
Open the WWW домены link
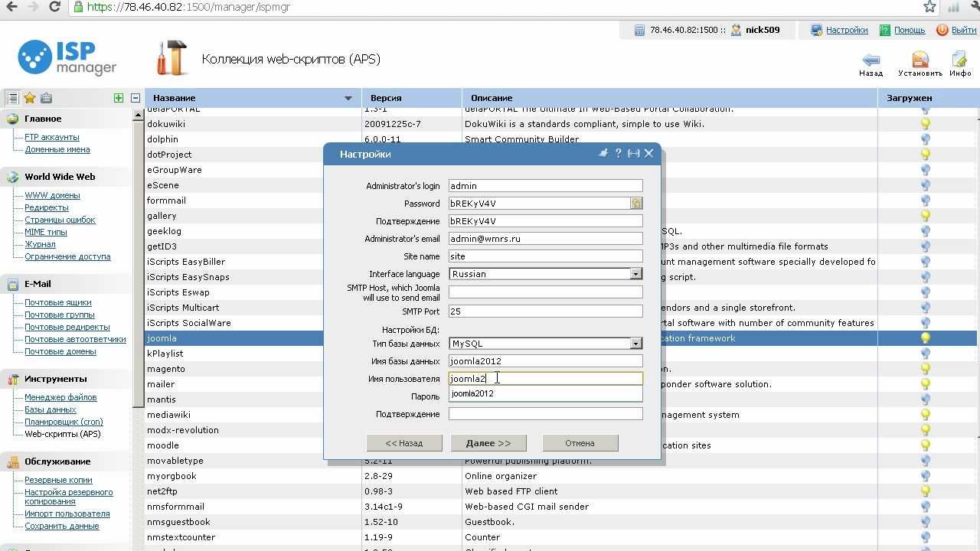pos(52,195)
